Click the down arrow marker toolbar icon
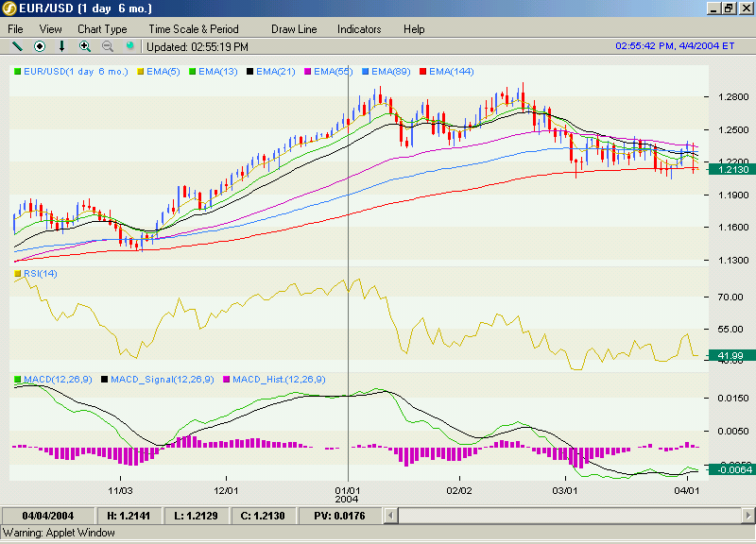Image resolution: width=756 pixels, height=544 pixels. [62, 46]
